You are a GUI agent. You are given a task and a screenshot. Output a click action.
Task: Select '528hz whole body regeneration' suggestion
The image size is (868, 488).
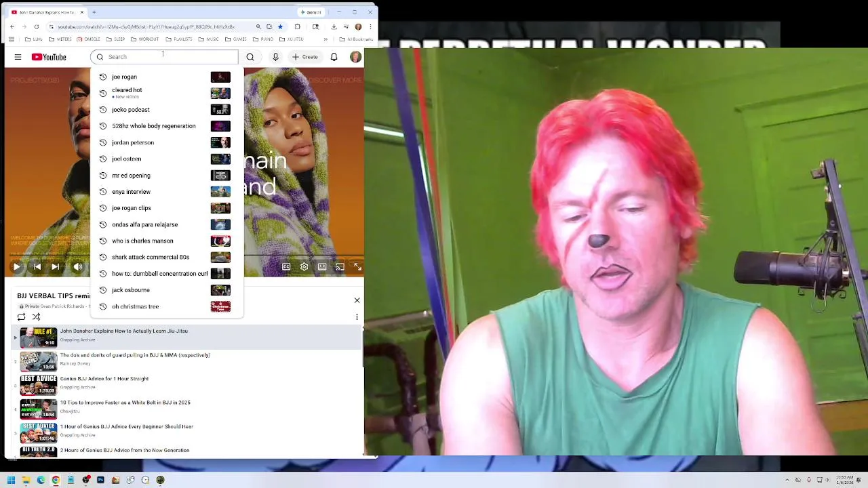[x=167, y=126]
